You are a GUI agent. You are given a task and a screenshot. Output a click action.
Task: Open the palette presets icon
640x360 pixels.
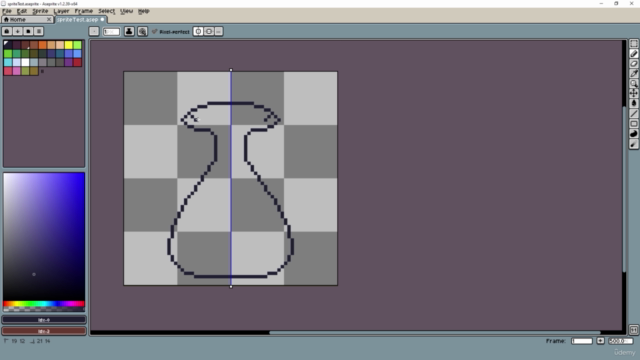(x=28, y=31)
